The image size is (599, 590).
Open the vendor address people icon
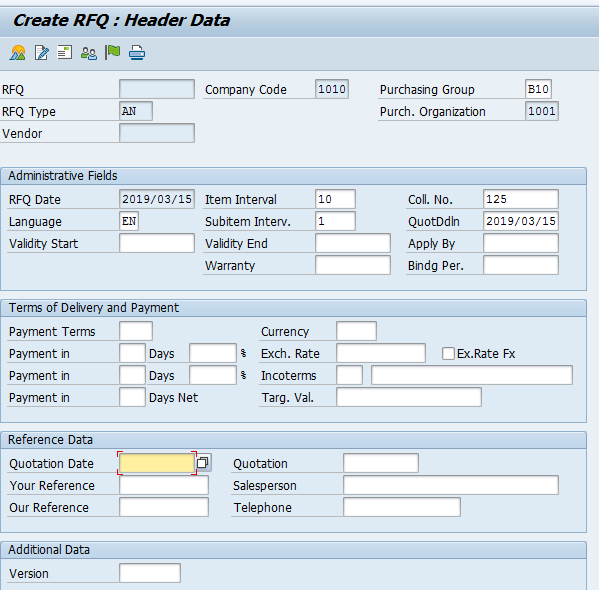click(89, 53)
